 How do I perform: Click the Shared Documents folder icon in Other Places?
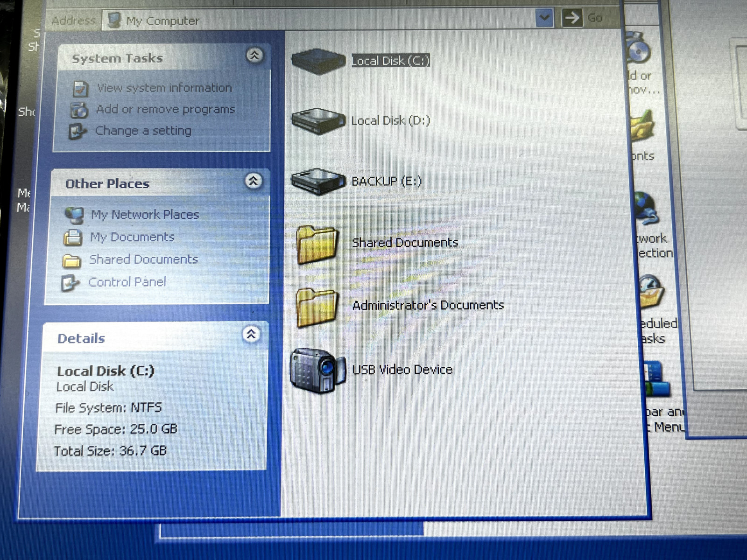(71, 260)
